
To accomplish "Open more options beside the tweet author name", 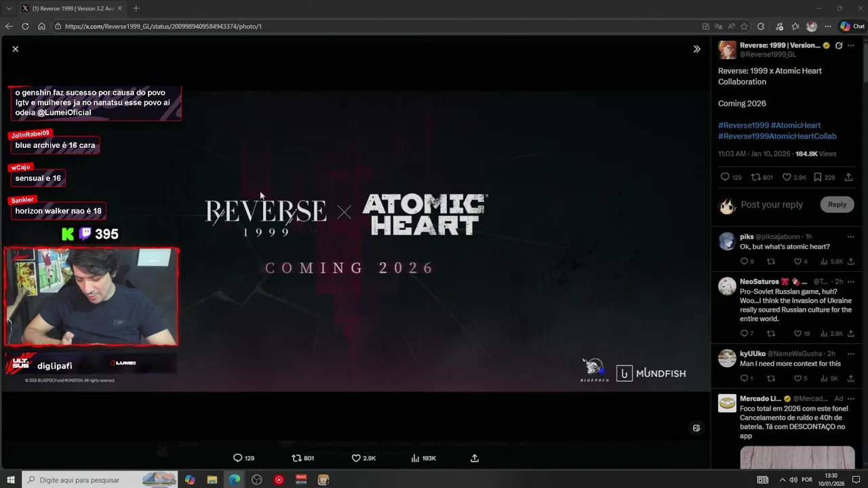I will (x=851, y=45).
